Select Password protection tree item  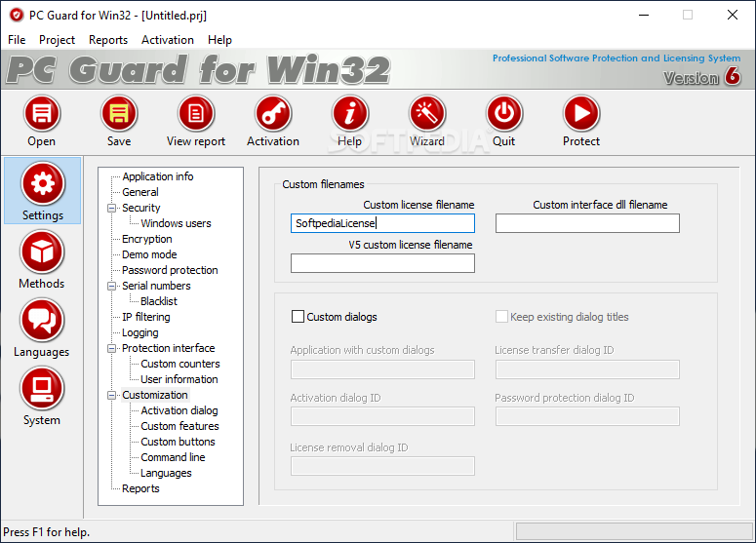pos(170,270)
